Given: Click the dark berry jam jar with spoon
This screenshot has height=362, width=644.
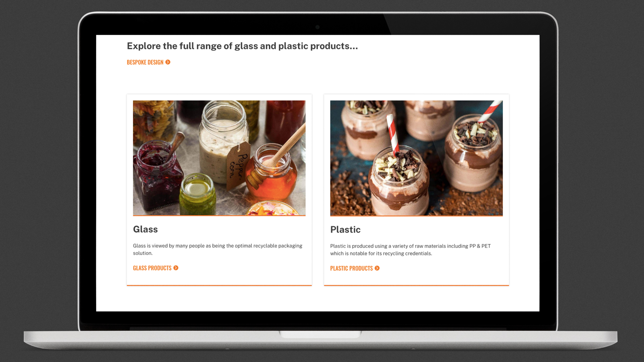Looking at the screenshot, I should [157, 174].
